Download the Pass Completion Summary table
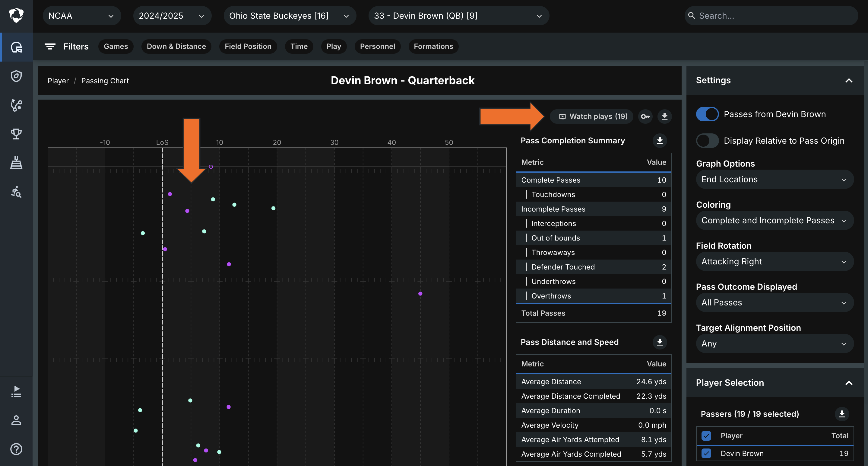The width and height of the screenshot is (868, 466). click(x=660, y=141)
